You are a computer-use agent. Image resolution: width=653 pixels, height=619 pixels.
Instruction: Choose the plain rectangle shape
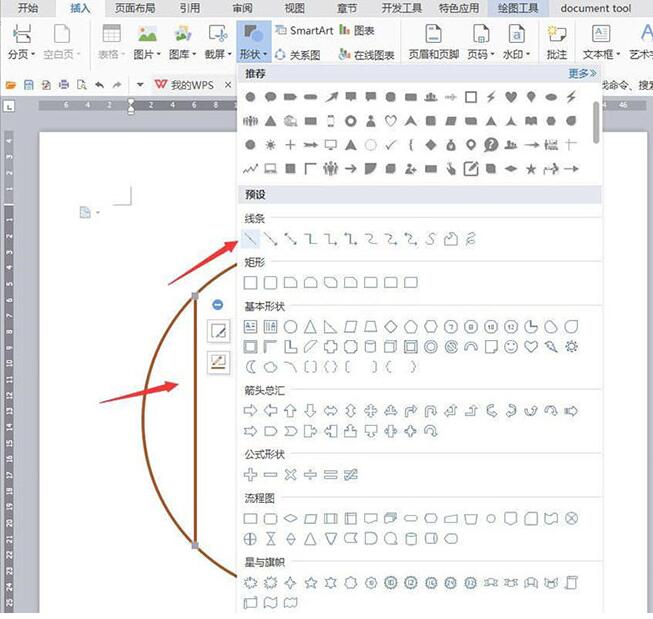[250, 283]
